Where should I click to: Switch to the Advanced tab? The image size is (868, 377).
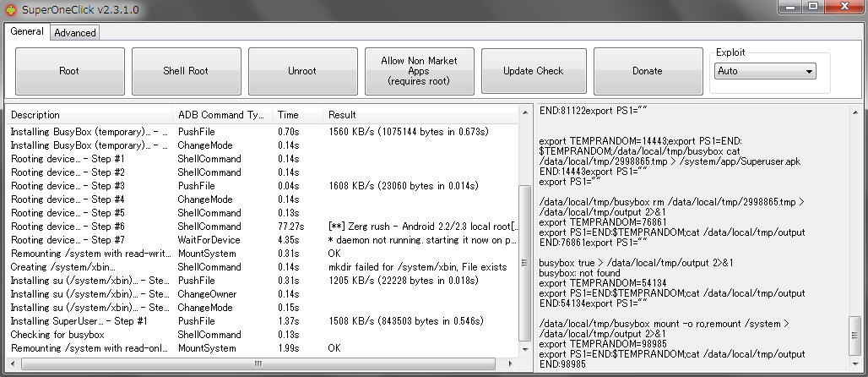pos(75,33)
